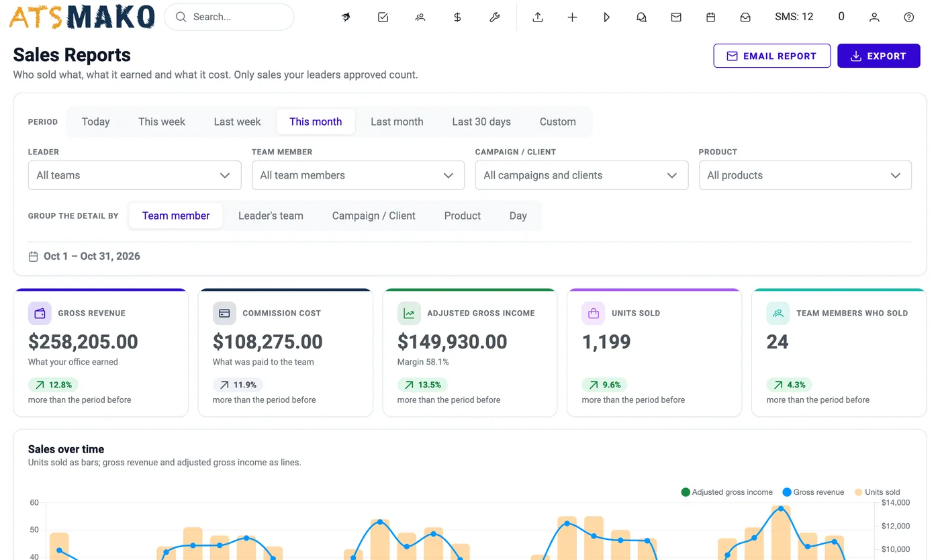Toggle the Units sold legend entry

point(877,492)
